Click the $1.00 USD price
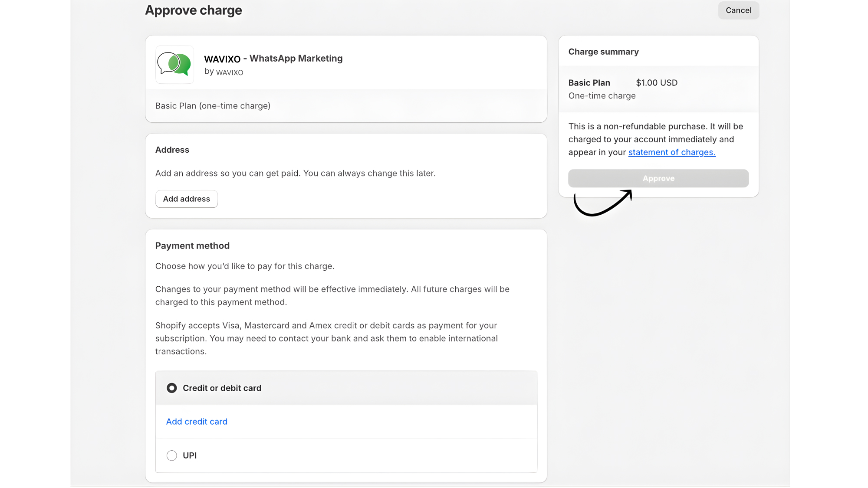This screenshot has height=488, width=868. tap(657, 83)
